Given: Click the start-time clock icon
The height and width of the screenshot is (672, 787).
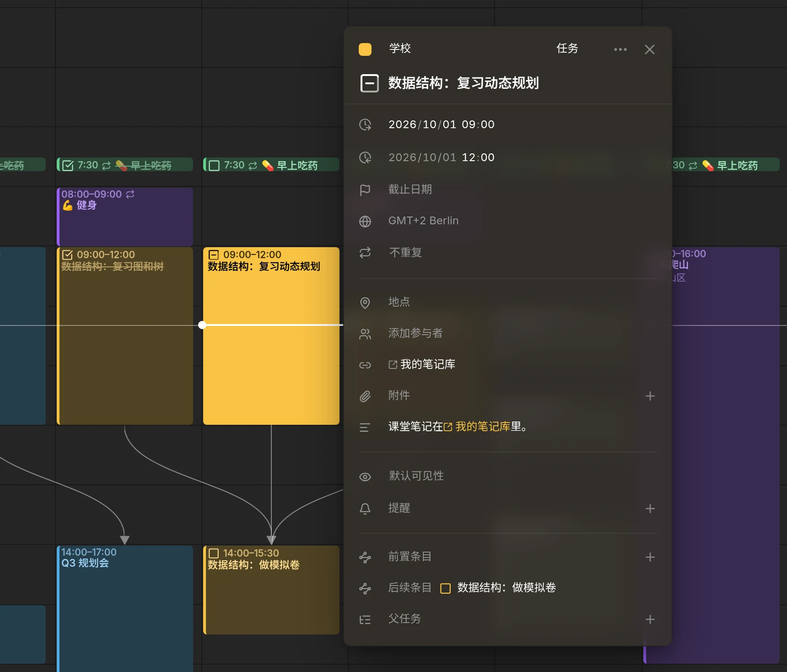Looking at the screenshot, I should 365,125.
